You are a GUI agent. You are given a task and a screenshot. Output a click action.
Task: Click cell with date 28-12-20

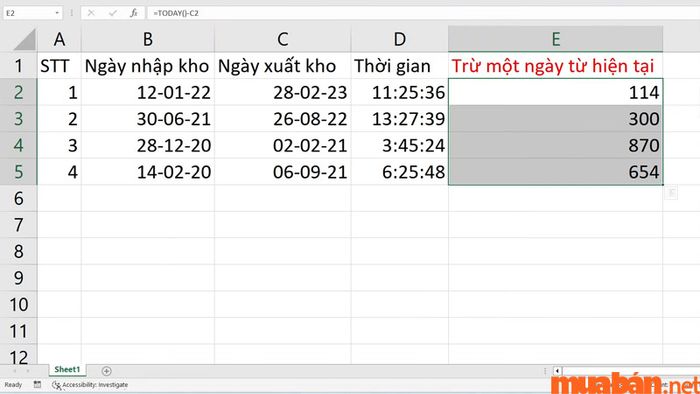click(x=148, y=145)
